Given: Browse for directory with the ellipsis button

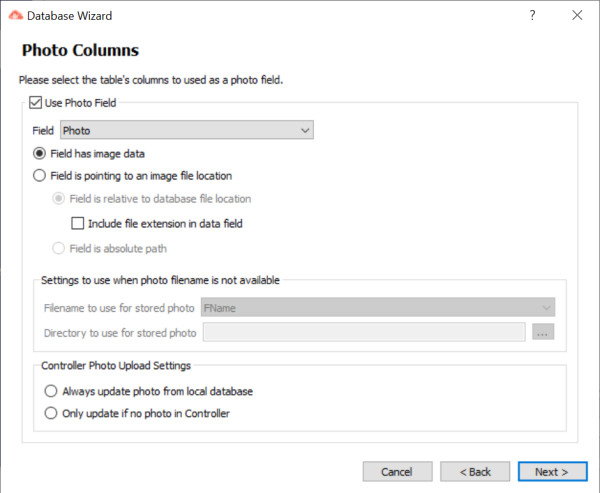Looking at the screenshot, I should 543,332.
